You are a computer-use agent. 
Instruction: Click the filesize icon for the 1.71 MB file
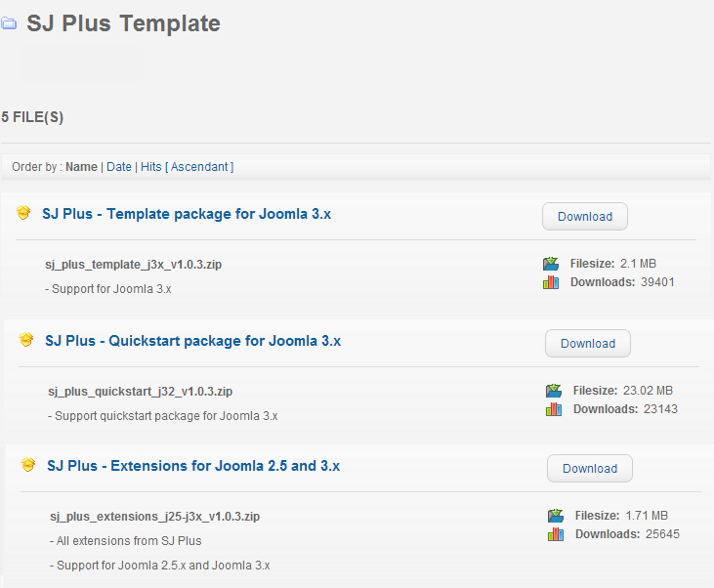tap(556, 515)
